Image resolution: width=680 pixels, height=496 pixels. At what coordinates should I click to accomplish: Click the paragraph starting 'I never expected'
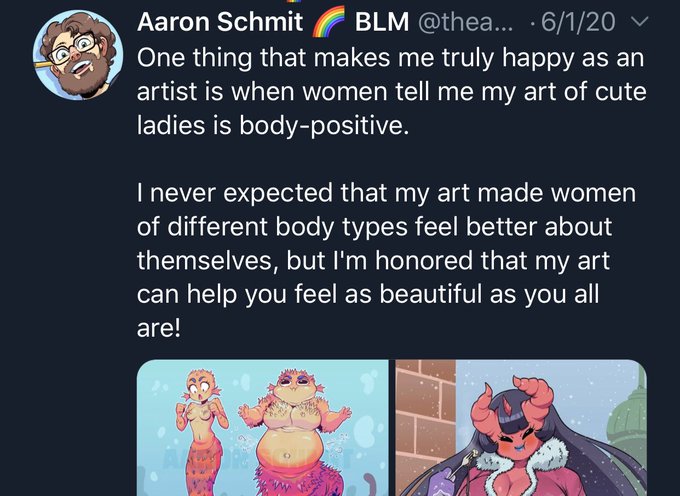coord(386,260)
